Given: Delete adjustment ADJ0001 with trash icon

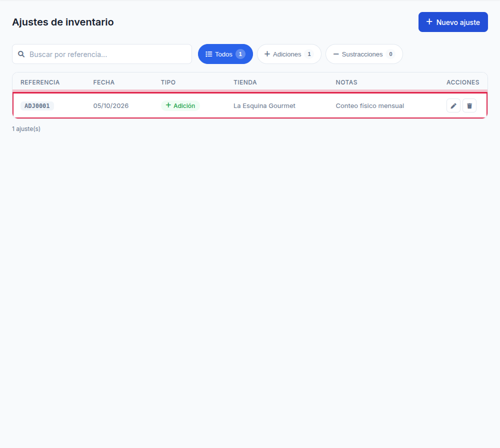Looking at the screenshot, I should [x=469, y=106].
